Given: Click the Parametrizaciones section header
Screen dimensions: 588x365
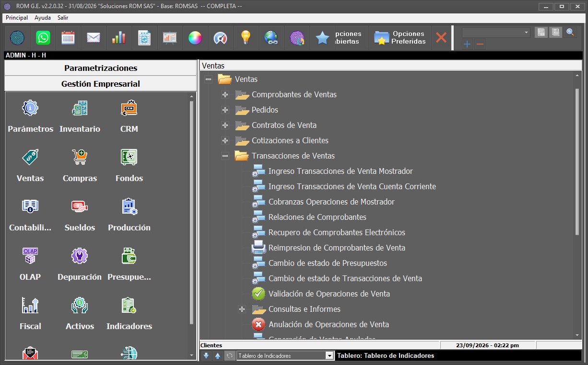Looking at the screenshot, I should (101, 68).
